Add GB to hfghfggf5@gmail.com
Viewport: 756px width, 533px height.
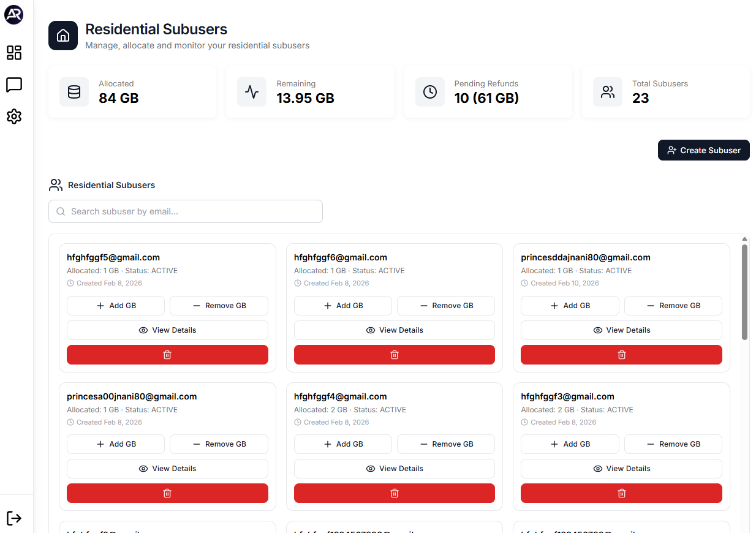pyautogui.click(x=116, y=306)
